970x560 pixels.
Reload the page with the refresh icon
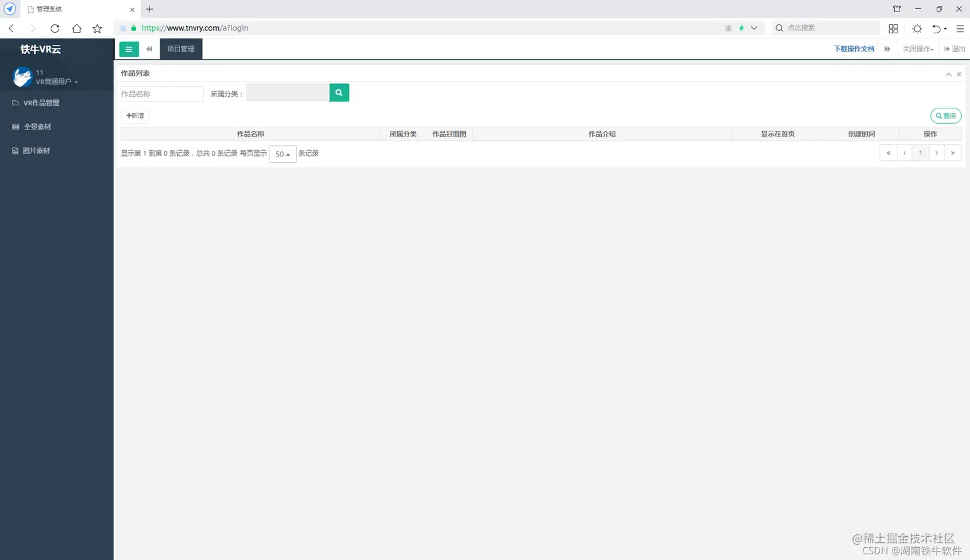pos(55,28)
